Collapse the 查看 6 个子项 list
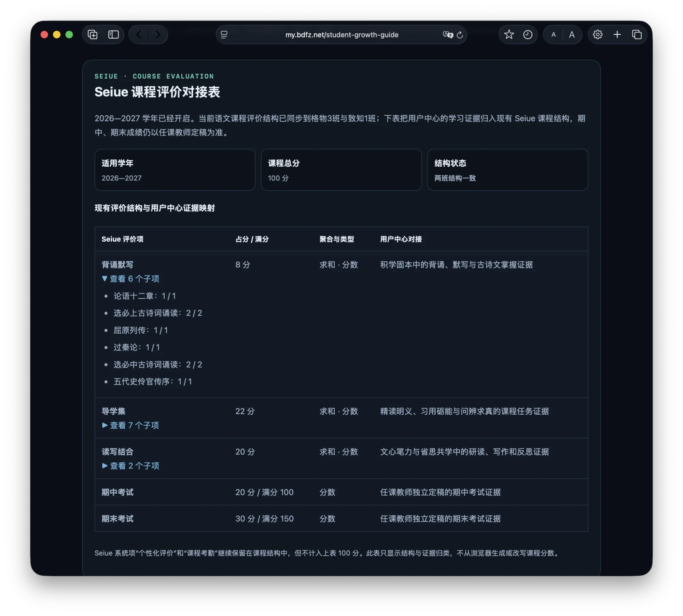The width and height of the screenshot is (683, 616). coord(130,278)
